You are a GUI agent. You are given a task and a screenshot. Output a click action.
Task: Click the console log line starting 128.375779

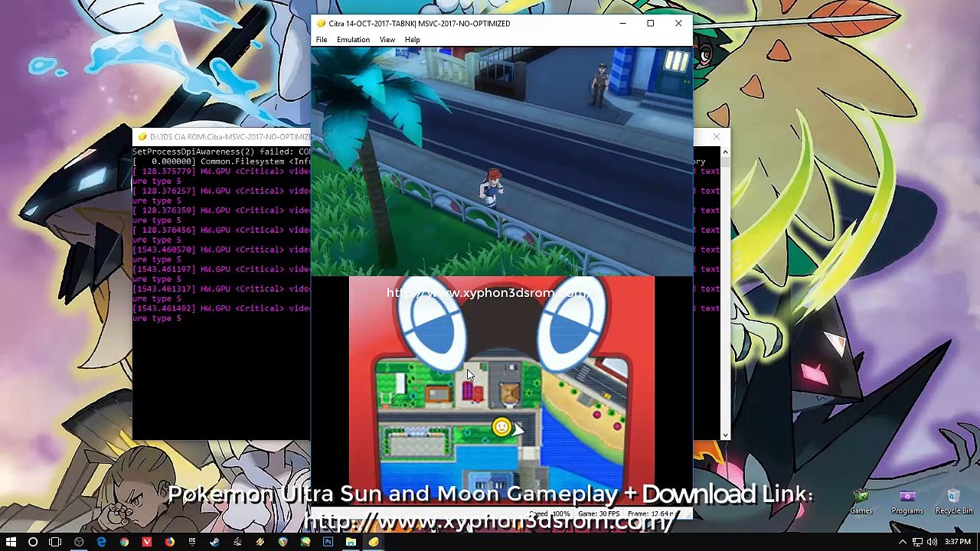(221, 171)
